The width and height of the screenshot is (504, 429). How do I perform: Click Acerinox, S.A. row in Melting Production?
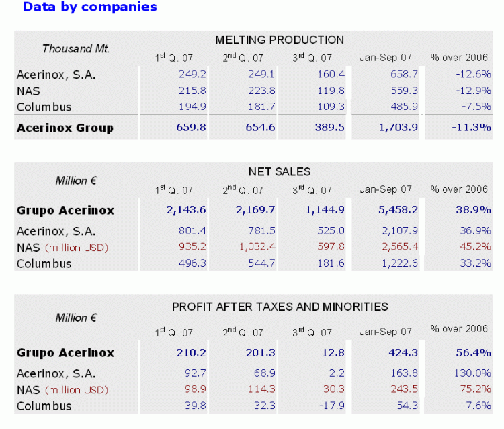click(56, 75)
